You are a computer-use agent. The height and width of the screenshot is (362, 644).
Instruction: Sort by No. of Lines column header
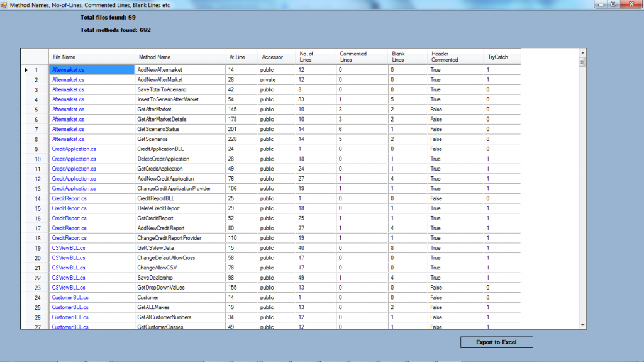[x=316, y=57]
